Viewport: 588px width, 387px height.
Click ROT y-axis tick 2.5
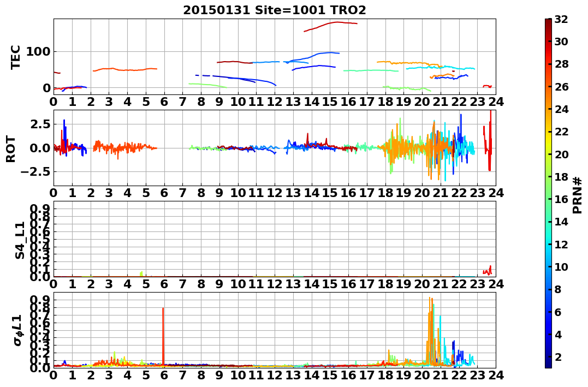point(40,124)
